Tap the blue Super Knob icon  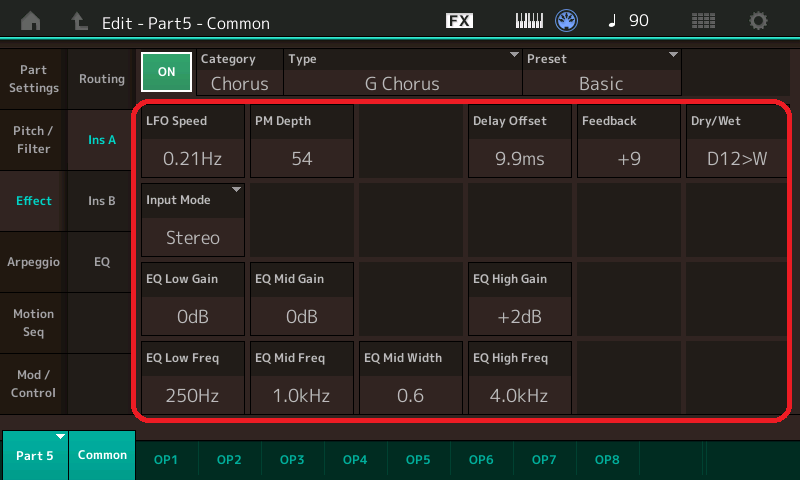(568, 21)
